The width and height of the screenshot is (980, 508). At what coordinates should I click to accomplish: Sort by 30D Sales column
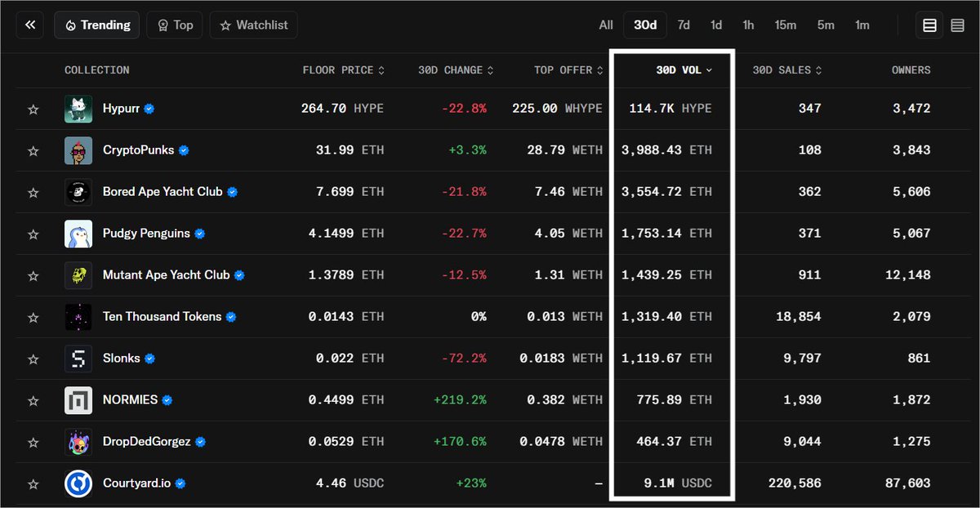tap(786, 70)
